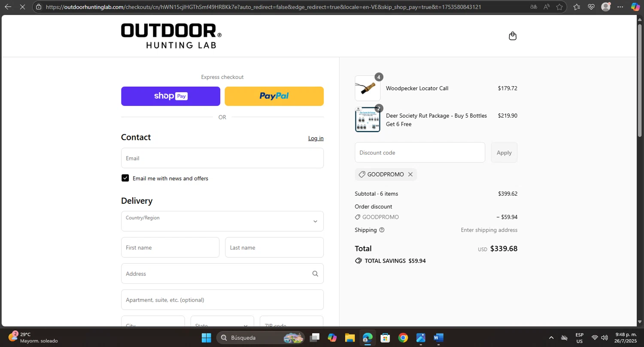Click the Subtotal 6 items label
This screenshot has width=644, height=347.
[x=377, y=194]
